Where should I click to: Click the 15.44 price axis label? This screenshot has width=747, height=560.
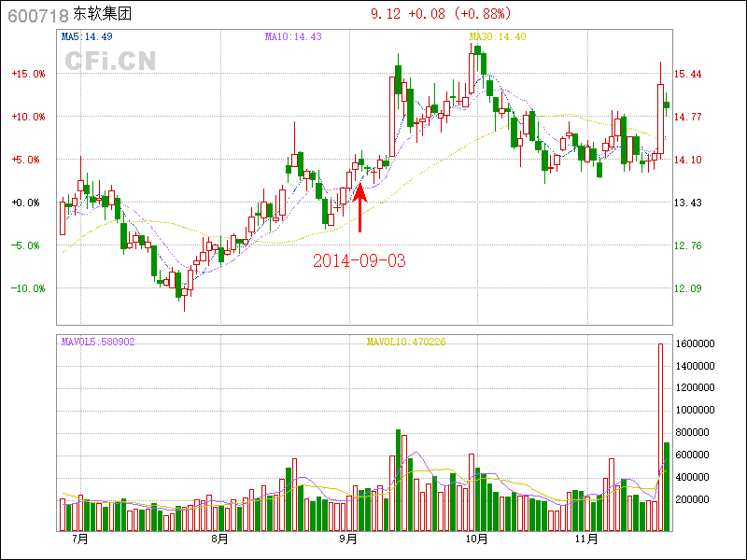point(688,74)
